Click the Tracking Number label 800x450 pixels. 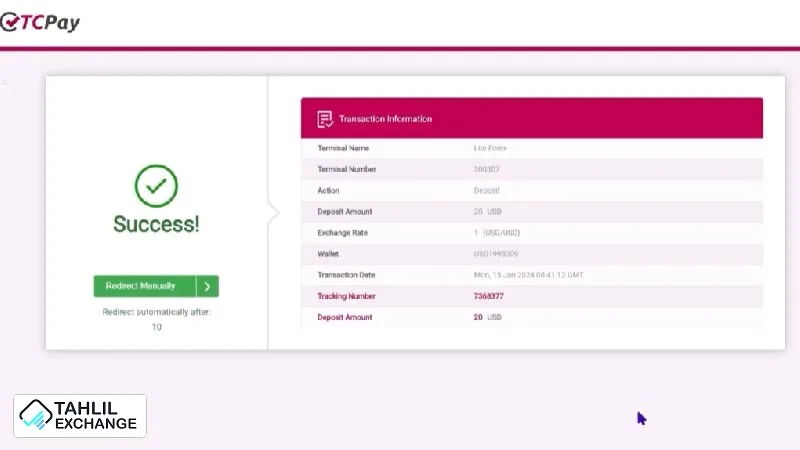tap(347, 296)
